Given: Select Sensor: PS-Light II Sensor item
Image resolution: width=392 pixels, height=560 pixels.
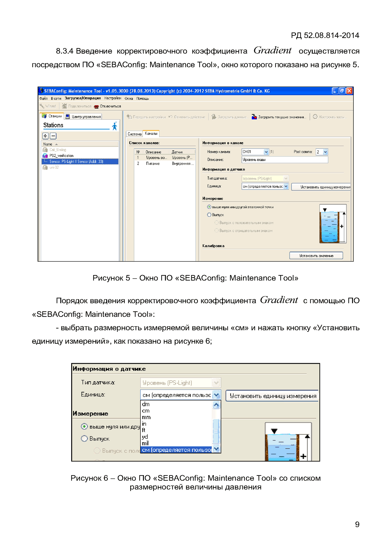Looking at the screenshot, I should [80, 161].
